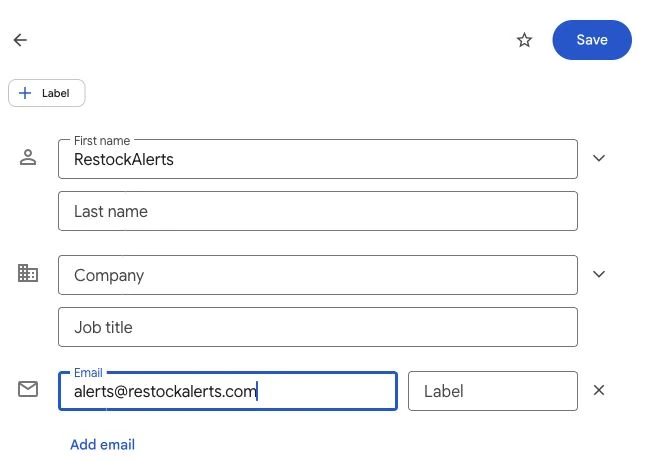Click the Add email link

pyautogui.click(x=102, y=444)
